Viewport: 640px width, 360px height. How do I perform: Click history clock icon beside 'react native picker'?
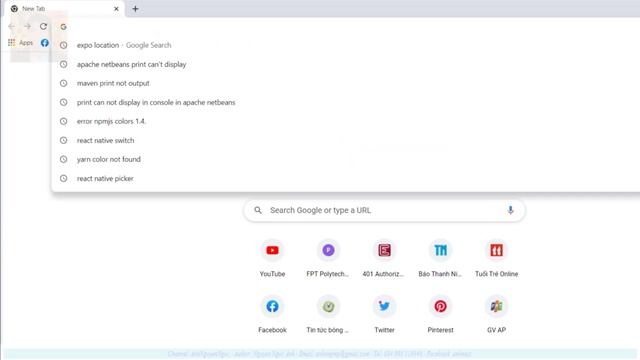63,178
